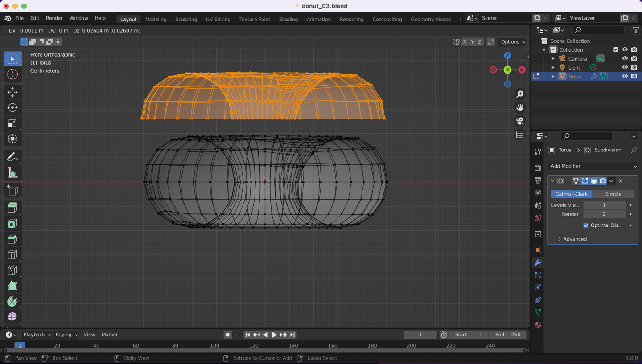Select the Move tool in the toolbar
This screenshot has width=642, height=364.
(x=12, y=92)
